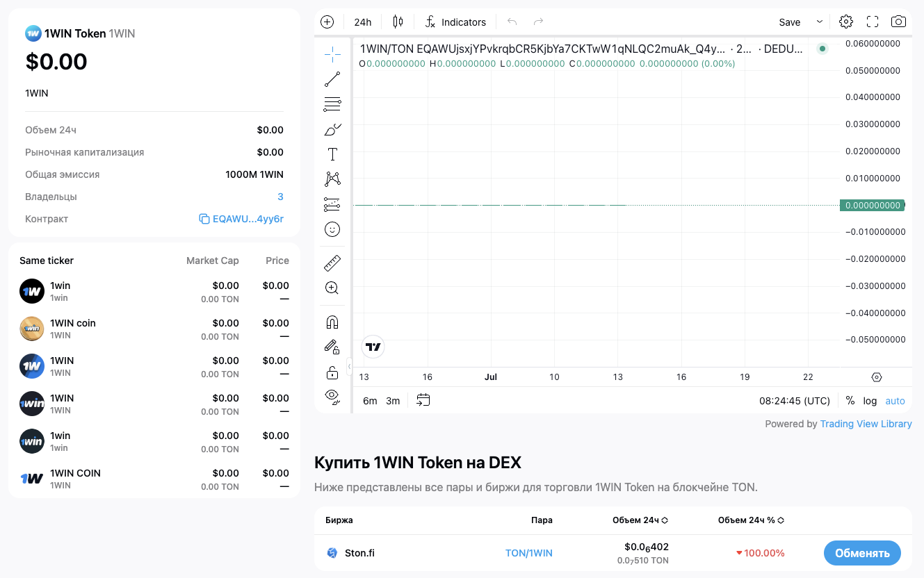Toggle the green market status dot

tap(822, 49)
